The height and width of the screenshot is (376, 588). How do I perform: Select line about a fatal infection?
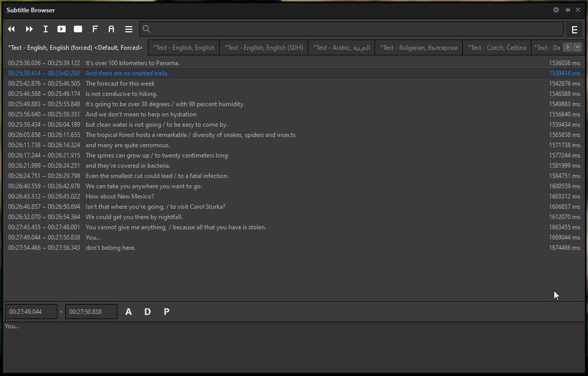coord(294,176)
